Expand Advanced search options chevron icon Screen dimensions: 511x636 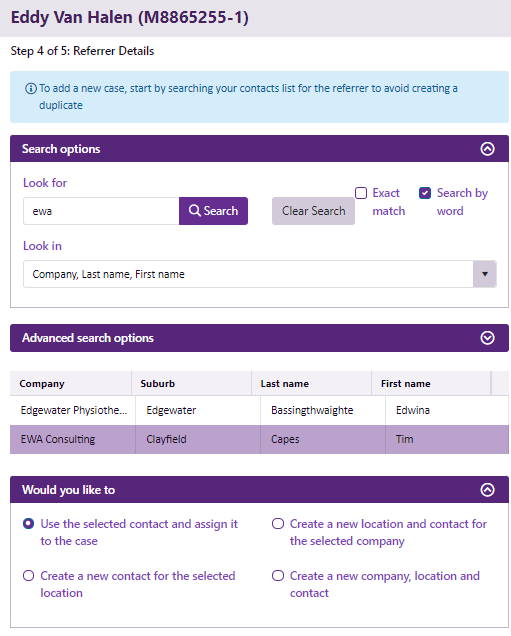tap(487, 338)
